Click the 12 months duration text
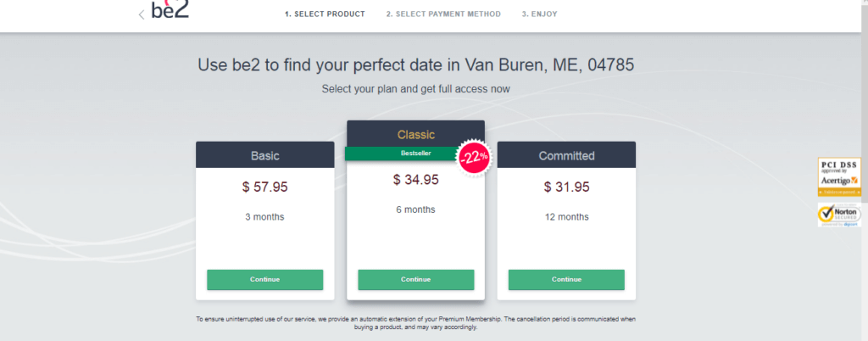Viewport: 868px width, 341px height. [x=566, y=217]
